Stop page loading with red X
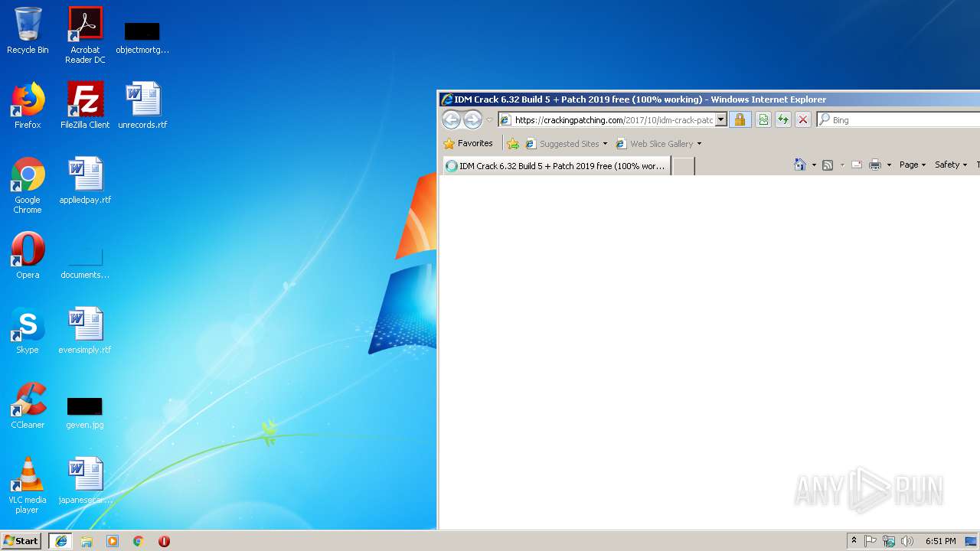The width and height of the screenshot is (980, 551). (x=802, y=119)
